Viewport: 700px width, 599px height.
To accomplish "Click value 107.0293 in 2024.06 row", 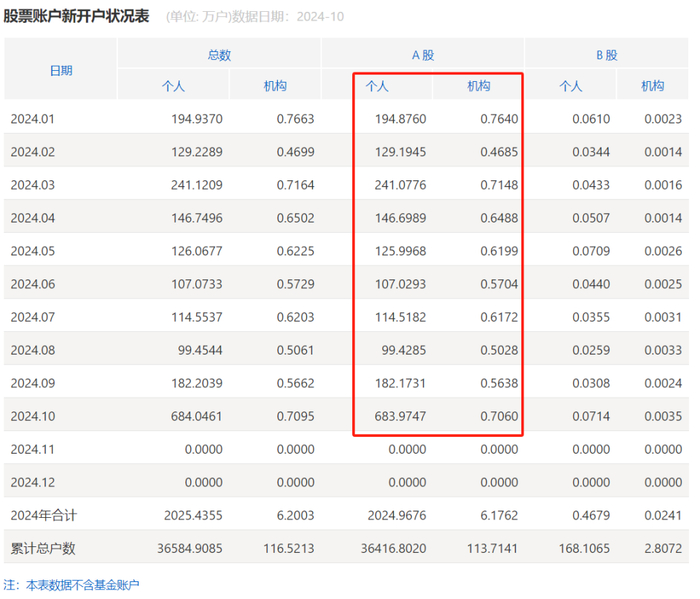I will (x=400, y=284).
